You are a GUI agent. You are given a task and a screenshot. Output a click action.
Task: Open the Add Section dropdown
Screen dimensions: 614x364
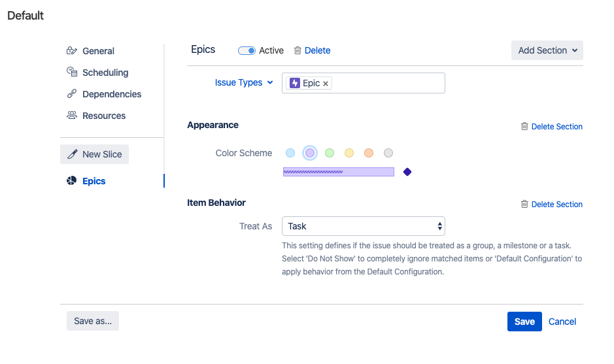[x=547, y=50]
